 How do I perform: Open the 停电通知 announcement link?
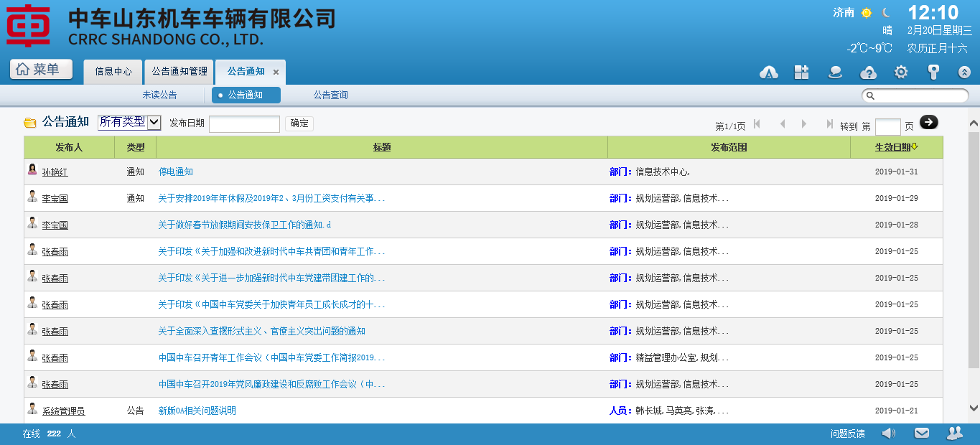click(x=176, y=172)
